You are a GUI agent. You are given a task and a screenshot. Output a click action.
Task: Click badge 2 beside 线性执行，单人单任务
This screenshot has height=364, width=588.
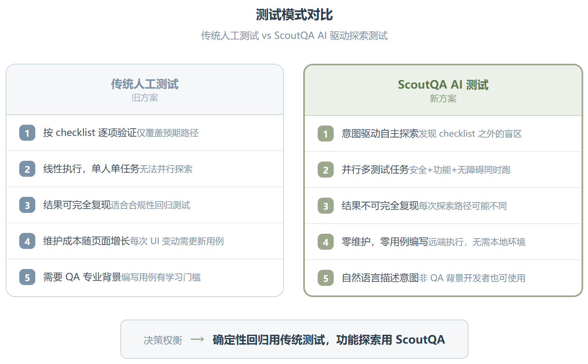[x=27, y=169]
